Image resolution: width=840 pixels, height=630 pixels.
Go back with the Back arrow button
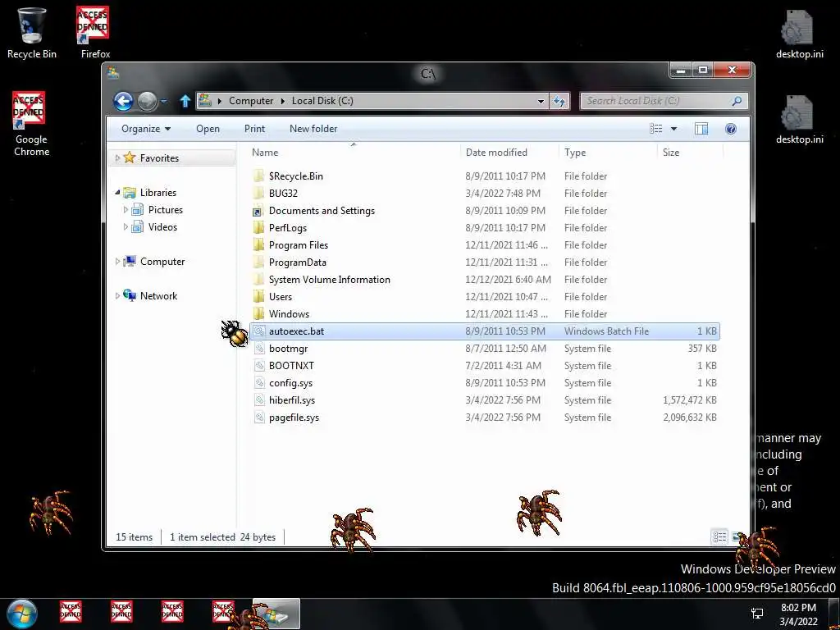pyautogui.click(x=123, y=101)
